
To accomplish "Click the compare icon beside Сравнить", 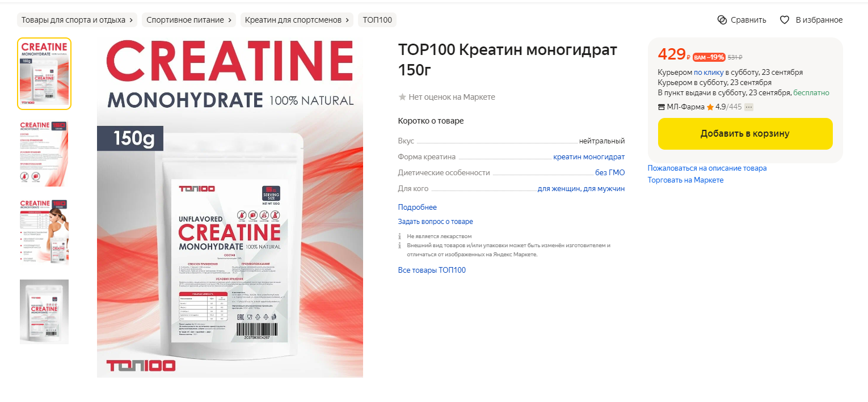I will [722, 20].
